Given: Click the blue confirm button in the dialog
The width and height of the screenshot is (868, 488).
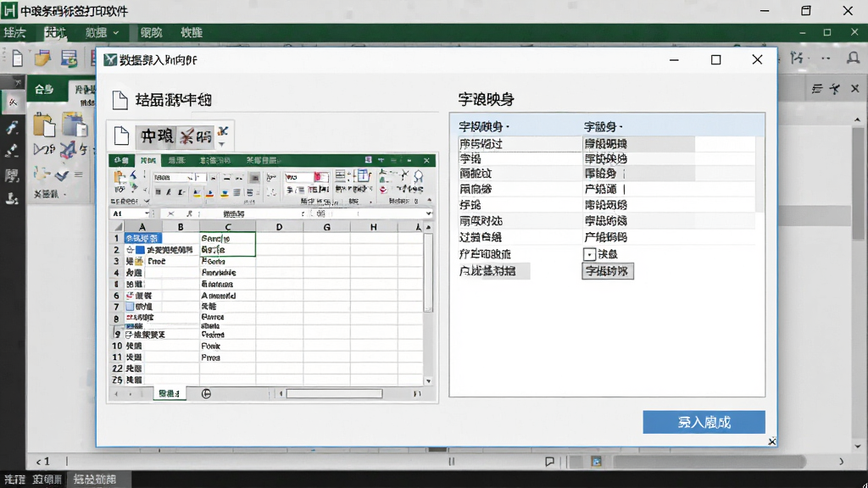Looking at the screenshot, I should tap(704, 422).
